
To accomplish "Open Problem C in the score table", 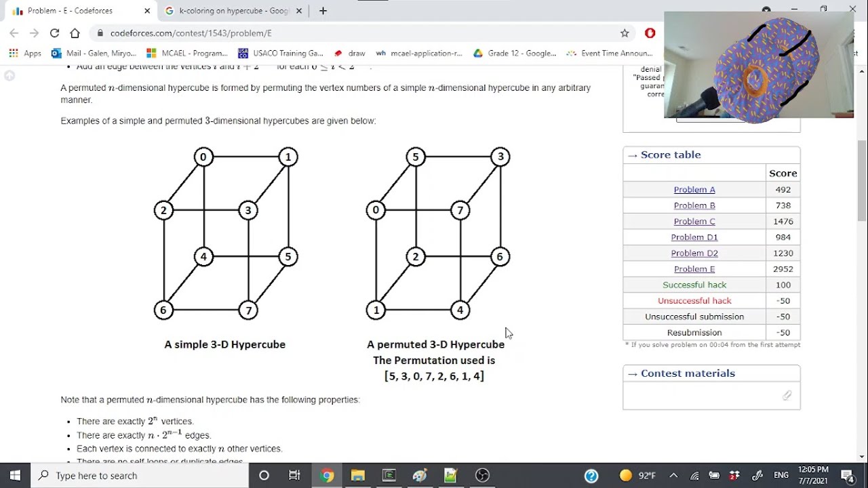I will click(694, 222).
